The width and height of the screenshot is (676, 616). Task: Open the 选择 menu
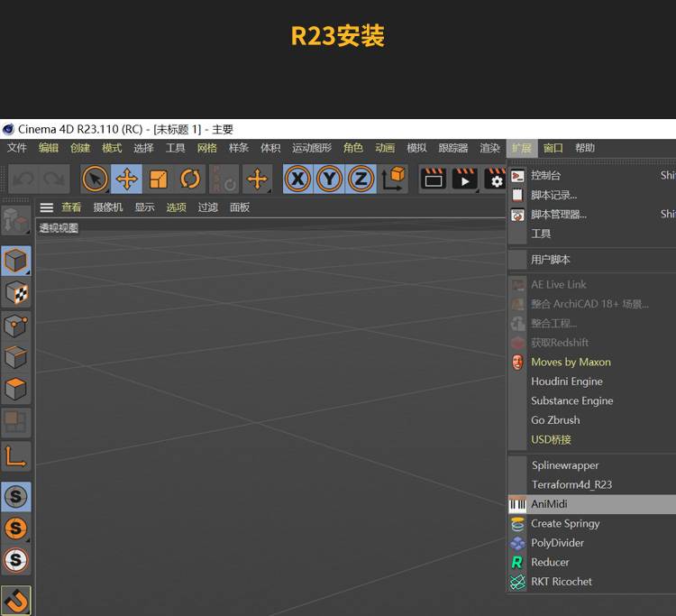[x=143, y=148]
